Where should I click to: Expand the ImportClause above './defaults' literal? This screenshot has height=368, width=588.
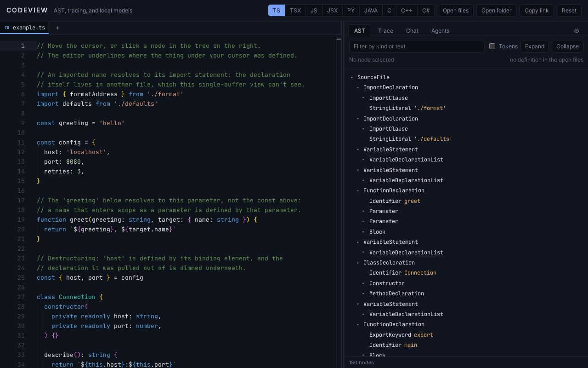tap(364, 129)
